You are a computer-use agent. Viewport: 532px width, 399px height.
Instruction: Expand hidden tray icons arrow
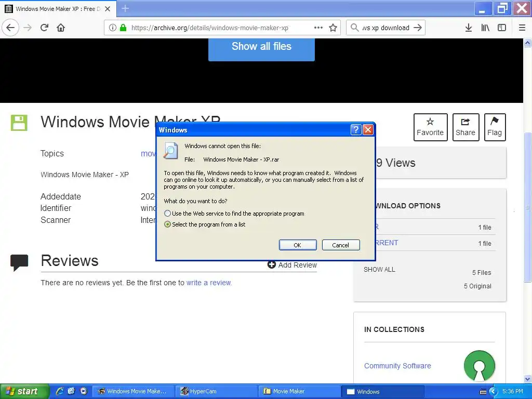[493, 392]
